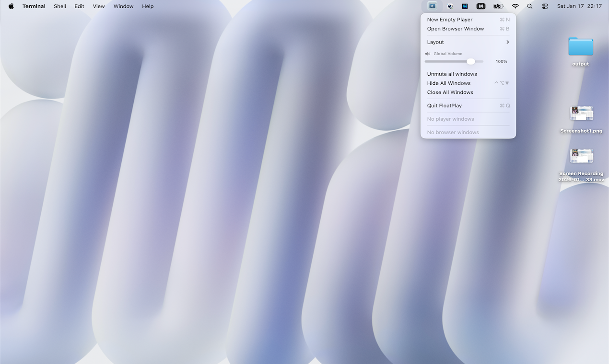Choose New Empty Player
This screenshot has height=364, width=609.
[468, 20]
